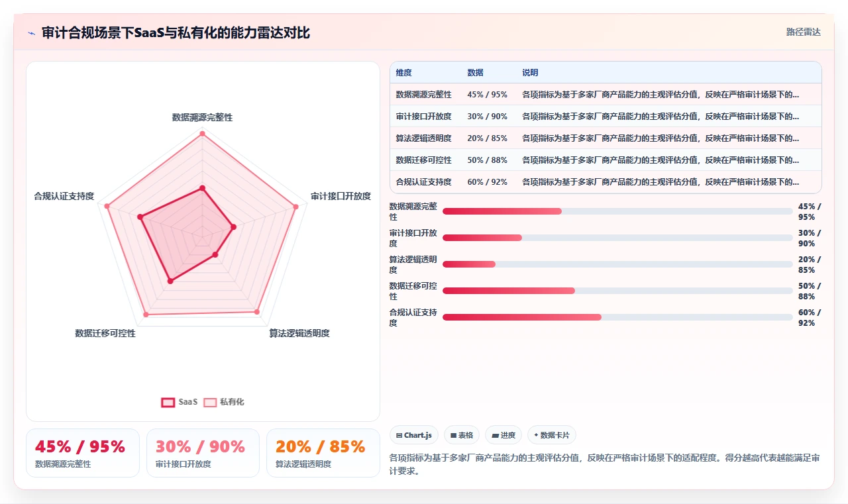The width and height of the screenshot is (848, 504).
Task: Click the 审计接口开放度 progress bar
Action: point(617,238)
